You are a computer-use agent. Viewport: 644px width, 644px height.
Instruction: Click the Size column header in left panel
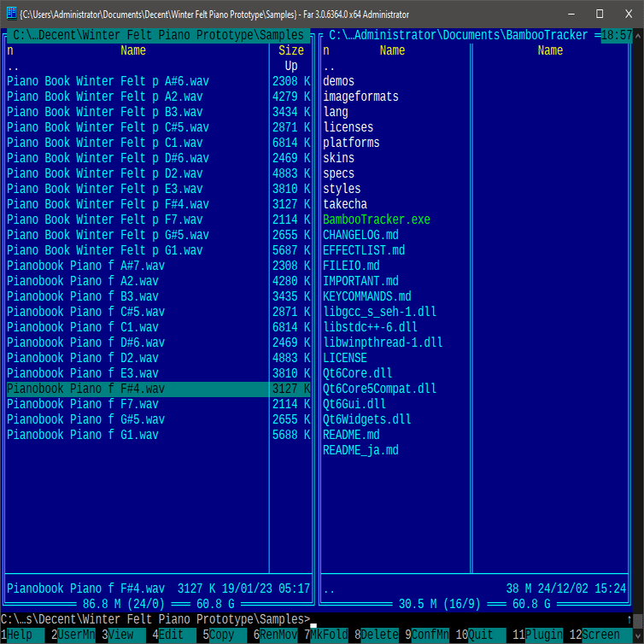290,50
